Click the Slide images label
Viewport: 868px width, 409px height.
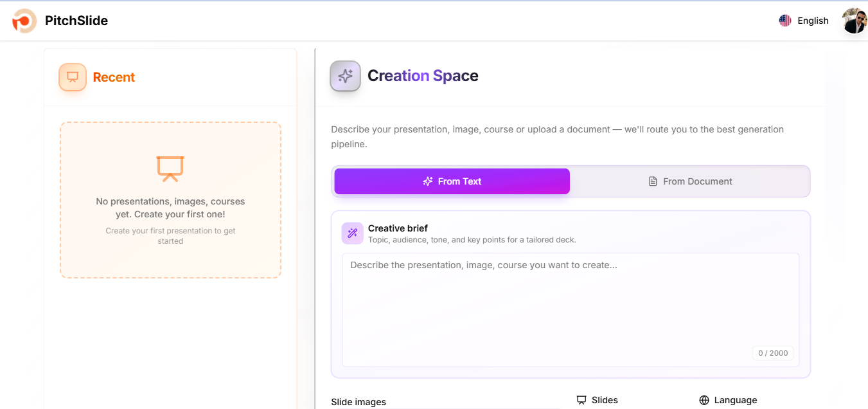pos(359,402)
